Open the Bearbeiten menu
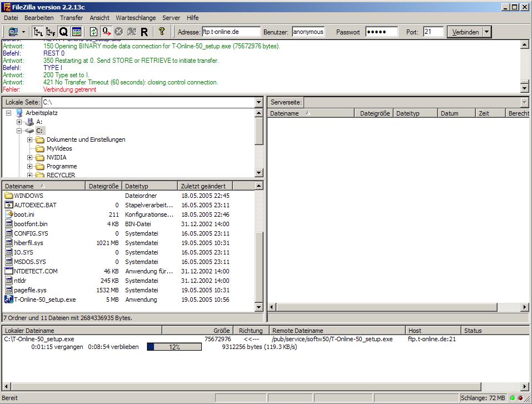 point(39,18)
